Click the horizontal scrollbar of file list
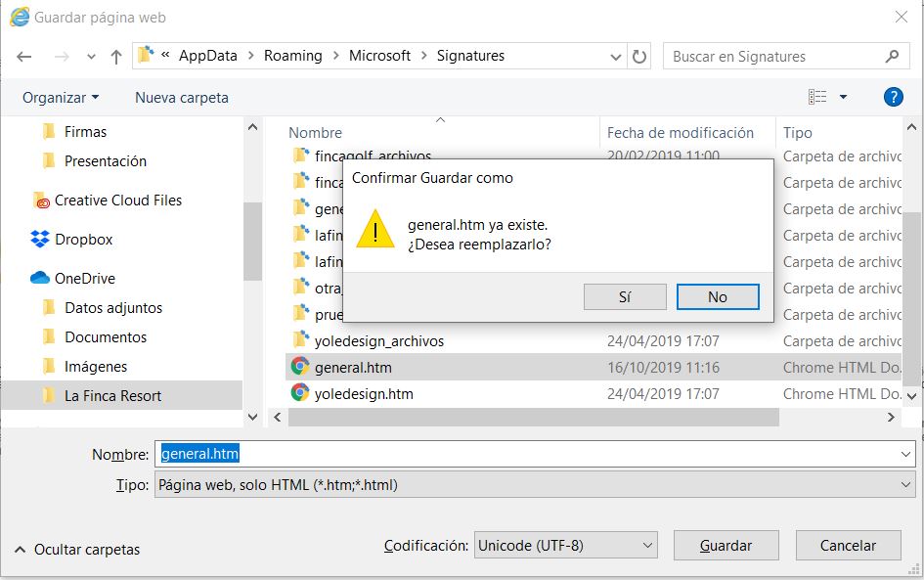 coord(534,418)
